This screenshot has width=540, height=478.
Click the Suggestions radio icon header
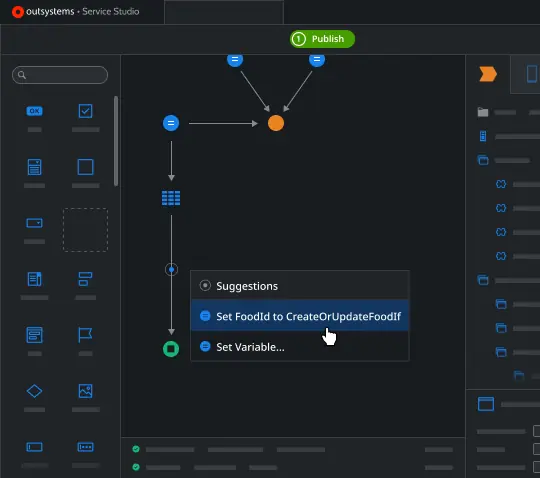point(205,285)
